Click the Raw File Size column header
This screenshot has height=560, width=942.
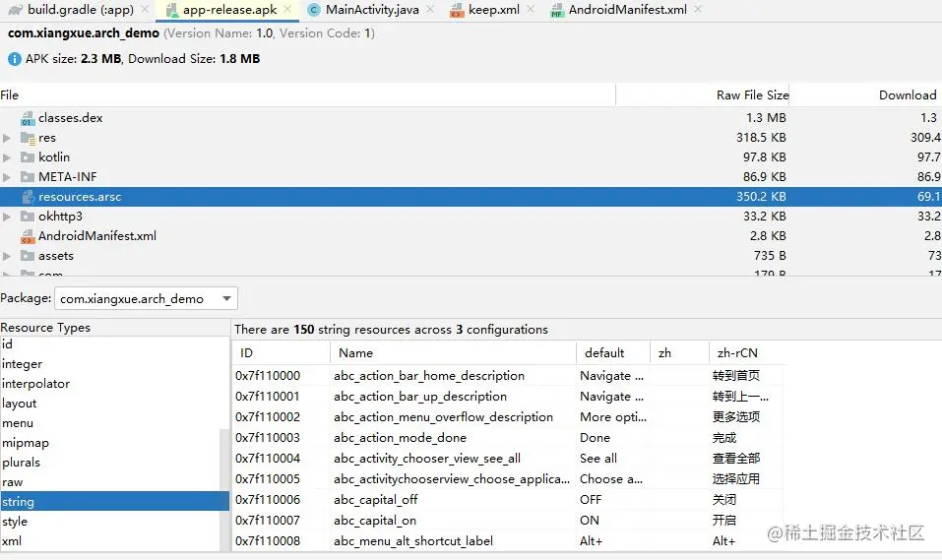[x=702, y=94]
